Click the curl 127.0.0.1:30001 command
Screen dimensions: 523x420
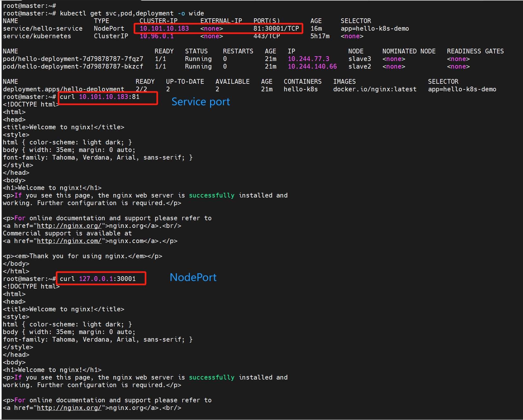point(98,279)
